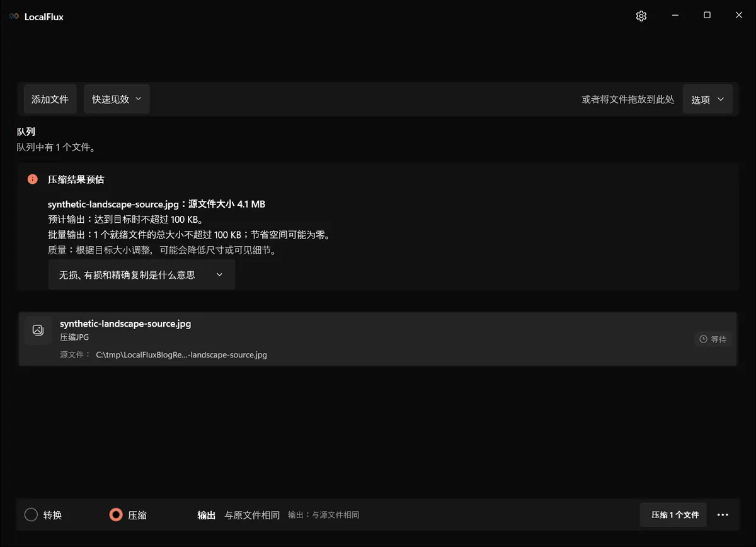
Task: Open the 选项 dropdown
Action: [x=707, y=99]
